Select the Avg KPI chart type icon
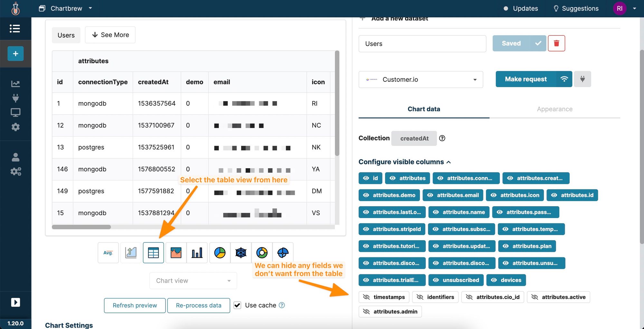Viewport: 644px width, 329px height. click(x=108, y=253)
